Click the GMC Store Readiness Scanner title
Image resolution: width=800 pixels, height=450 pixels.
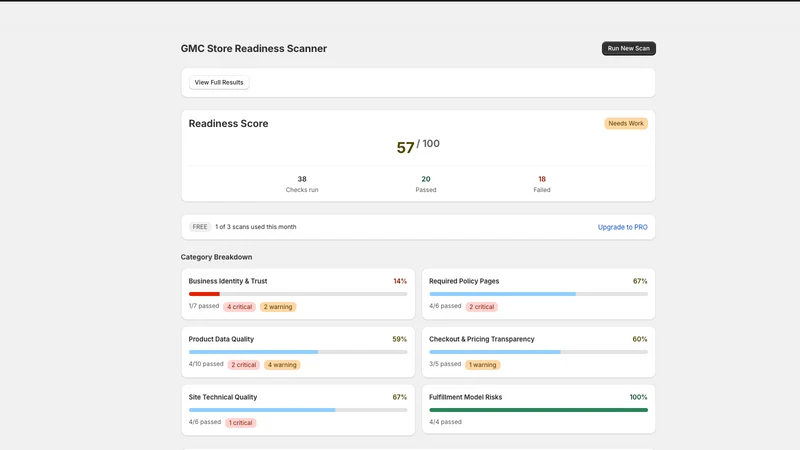click(x=254, y=48)
